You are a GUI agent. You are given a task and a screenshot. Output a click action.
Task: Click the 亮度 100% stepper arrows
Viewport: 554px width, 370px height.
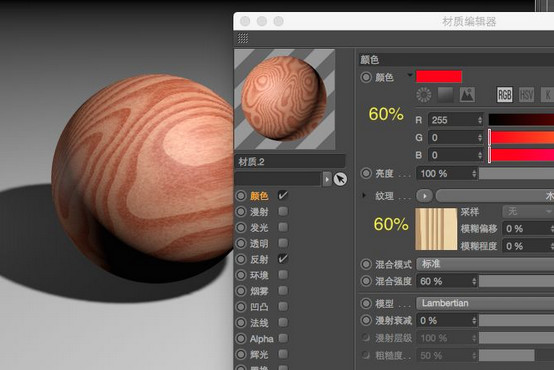point(474,173)
